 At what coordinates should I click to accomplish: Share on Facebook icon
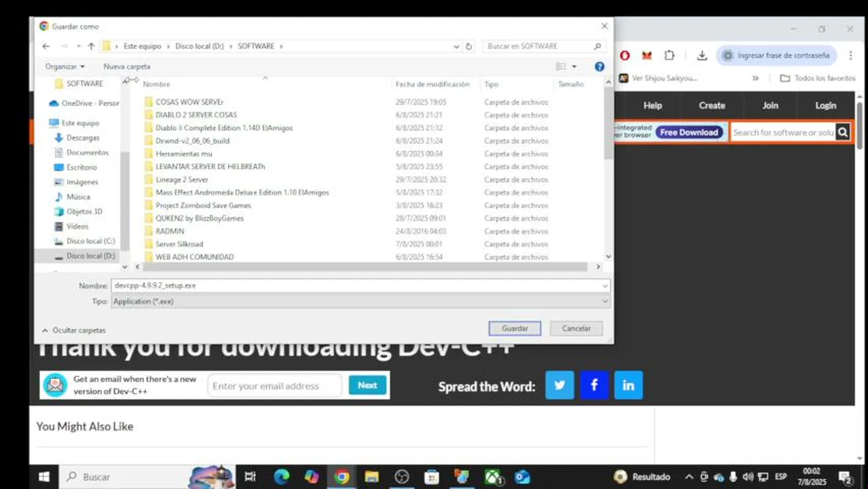pos(594,385)
